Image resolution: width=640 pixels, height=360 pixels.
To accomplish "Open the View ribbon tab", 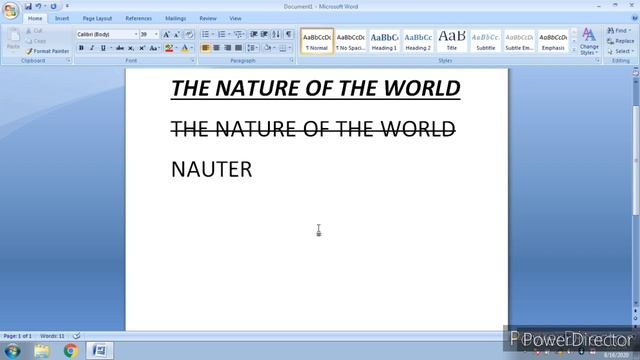I will [235, 18].
